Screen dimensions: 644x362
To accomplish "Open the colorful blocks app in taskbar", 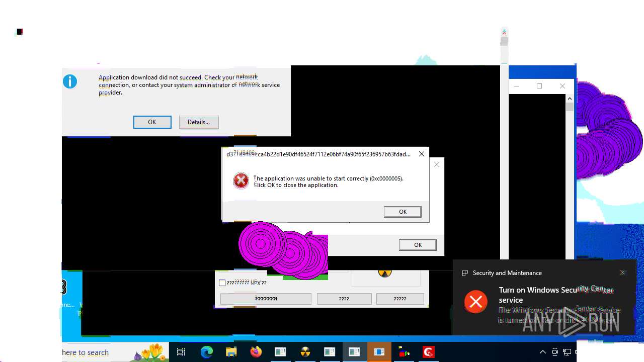I will (x=404, y=352).
